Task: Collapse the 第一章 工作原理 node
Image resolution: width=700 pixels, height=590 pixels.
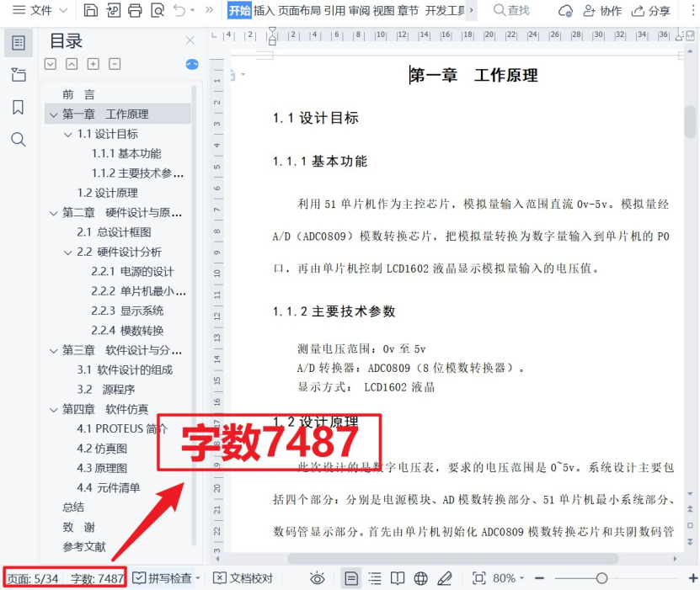Action: (54, 115)
